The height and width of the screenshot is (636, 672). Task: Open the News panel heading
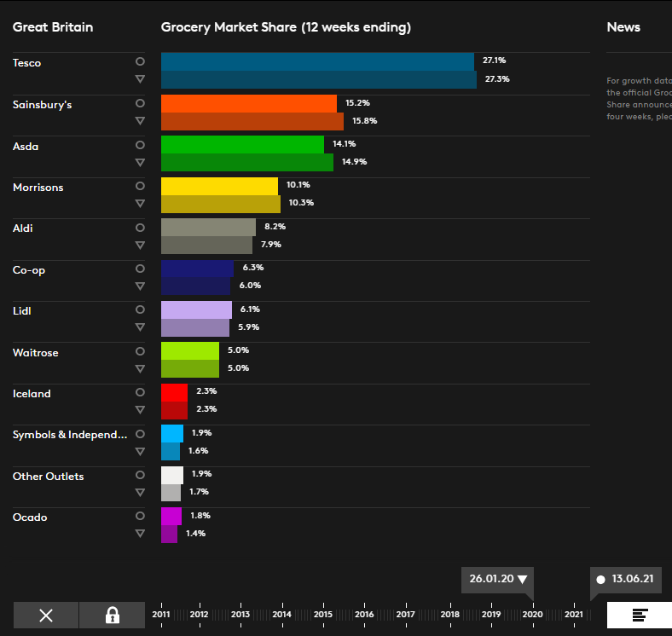pos(623,27)
